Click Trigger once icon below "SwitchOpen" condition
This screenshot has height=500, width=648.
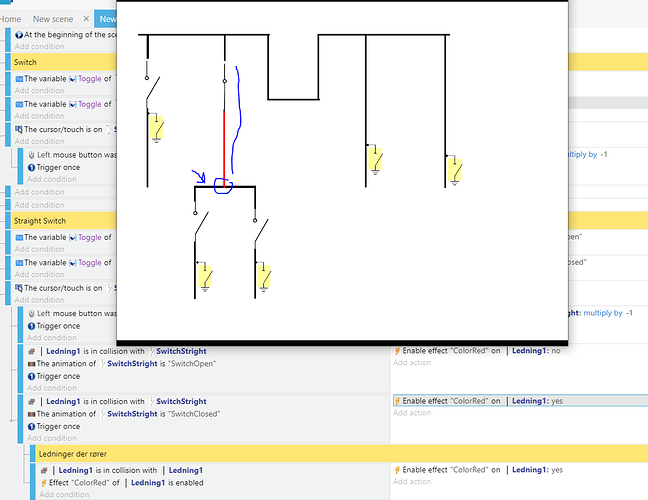[31, 376]
